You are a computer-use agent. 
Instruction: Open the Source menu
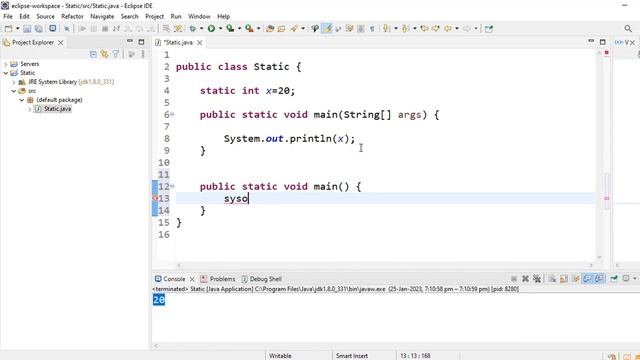tap(45, 16)
